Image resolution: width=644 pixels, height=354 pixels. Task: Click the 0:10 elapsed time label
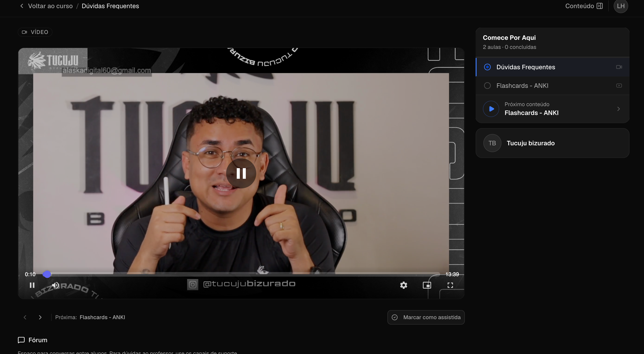(30, 274)
